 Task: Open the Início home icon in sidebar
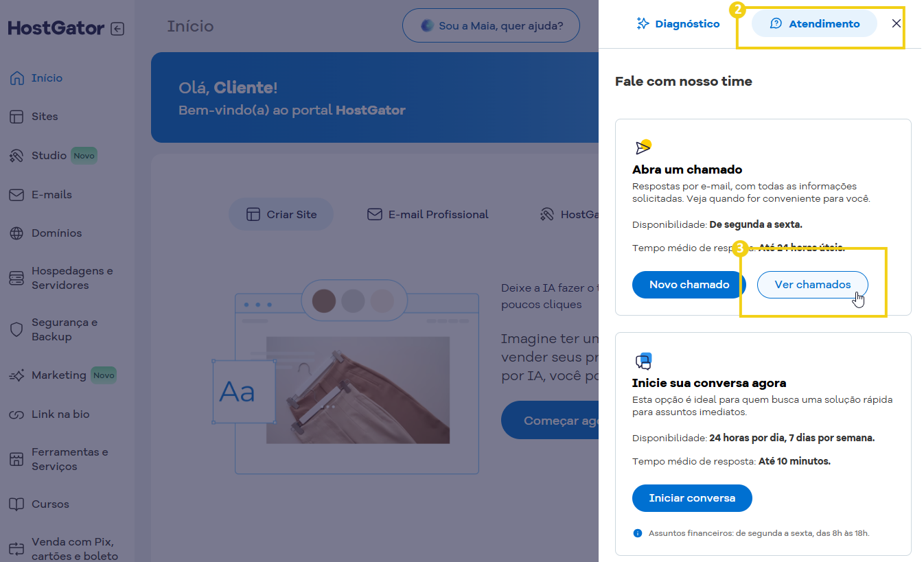pyautogui.click(x=17, y=78)
